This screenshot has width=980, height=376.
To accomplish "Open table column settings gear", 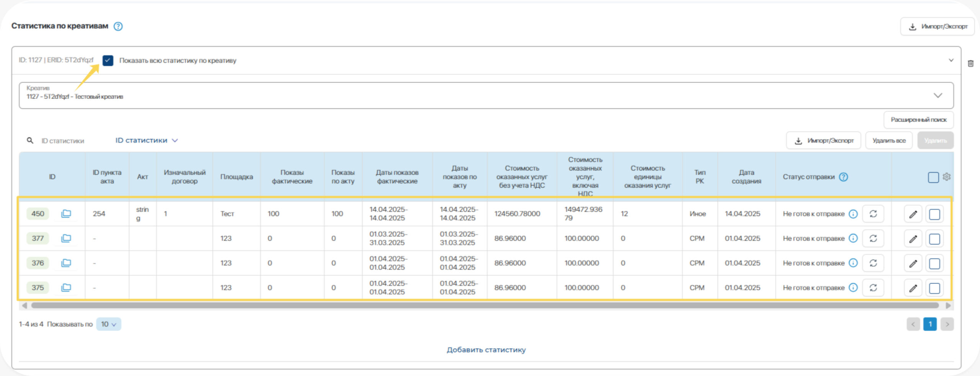I will pyautogui.click(x=947, y=177).
